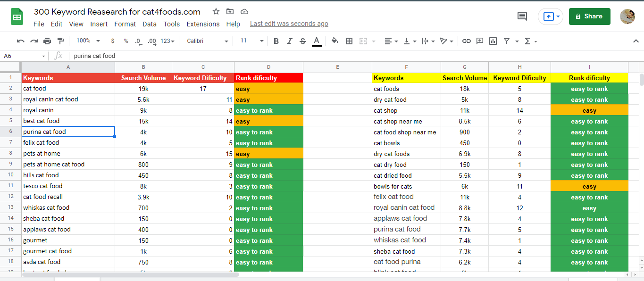Click the Insert comment icon
The image size is (644, 281).
(480, 41)
